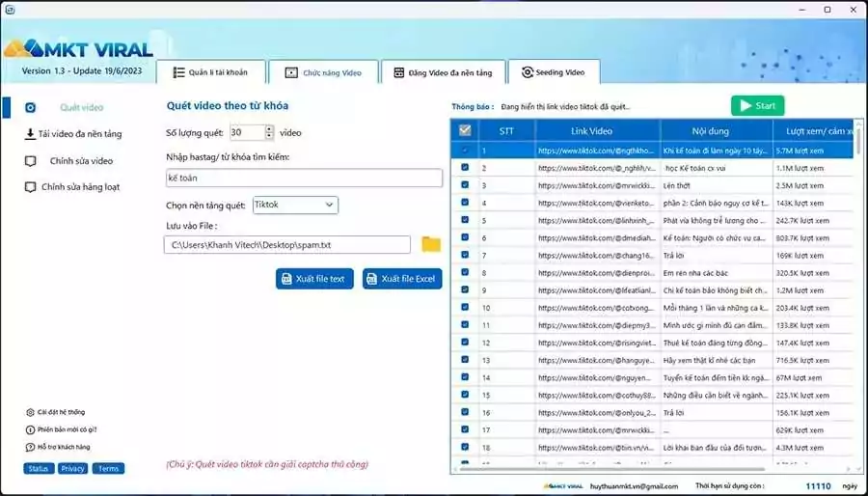Click the MKT Viral logo in header
Image resolution: width=868 pixels, height=496 pixels.
[x=78, y=48]
